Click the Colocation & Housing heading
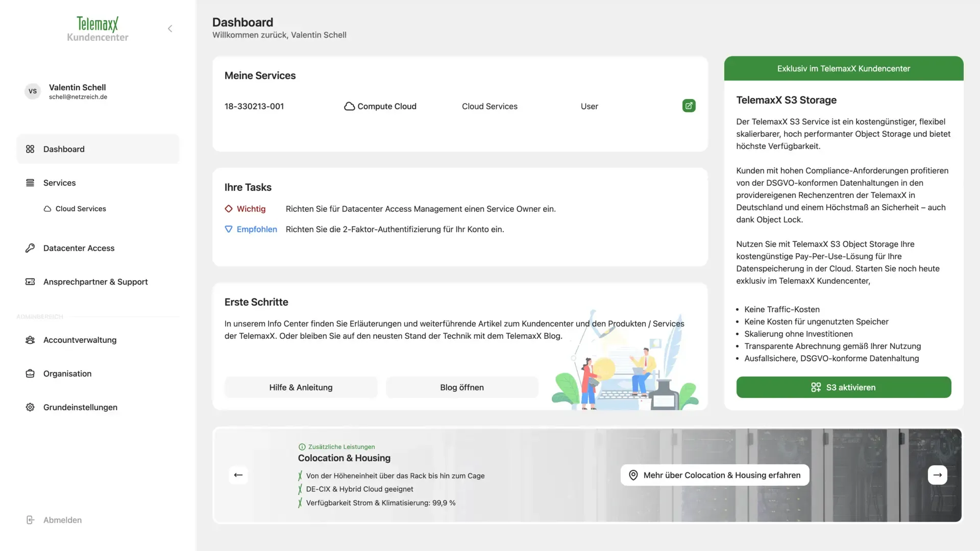The height and width of the screenshot is (551, 980). click(344, 458)
